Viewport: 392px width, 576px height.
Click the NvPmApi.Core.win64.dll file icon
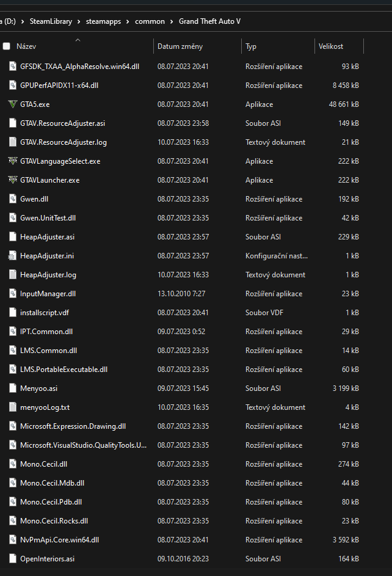click(x=12, y=539)
